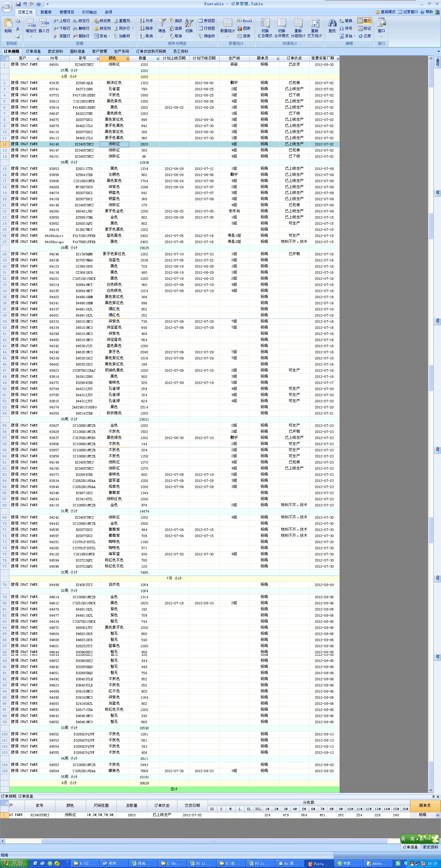Click the 帮助 help button
This screenshot has width=441, height=868.
(427, 12)
